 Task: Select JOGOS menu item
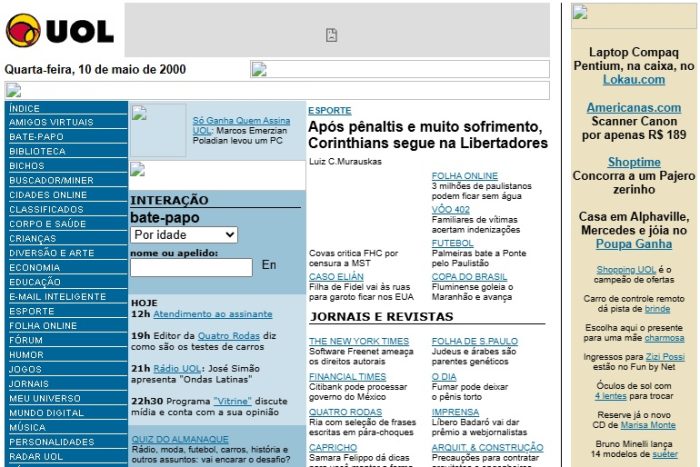click(25, 369)
